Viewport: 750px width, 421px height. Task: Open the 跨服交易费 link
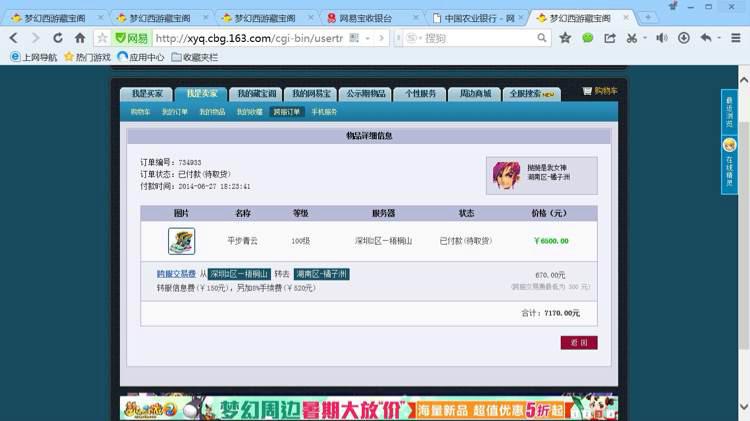175,274
